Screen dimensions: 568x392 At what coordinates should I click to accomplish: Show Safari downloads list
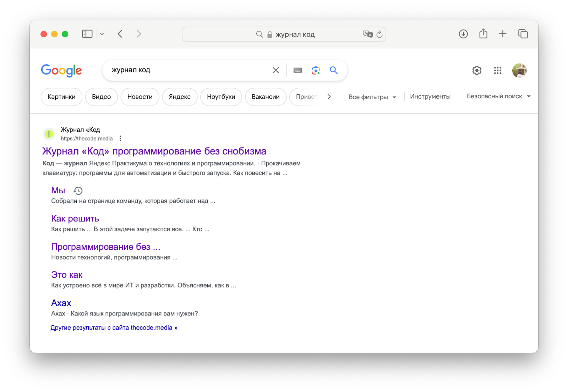[x=463, y=34]
